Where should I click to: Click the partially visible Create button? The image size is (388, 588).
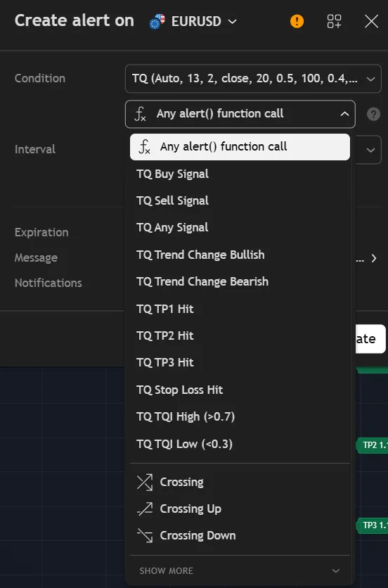point(370,339)
